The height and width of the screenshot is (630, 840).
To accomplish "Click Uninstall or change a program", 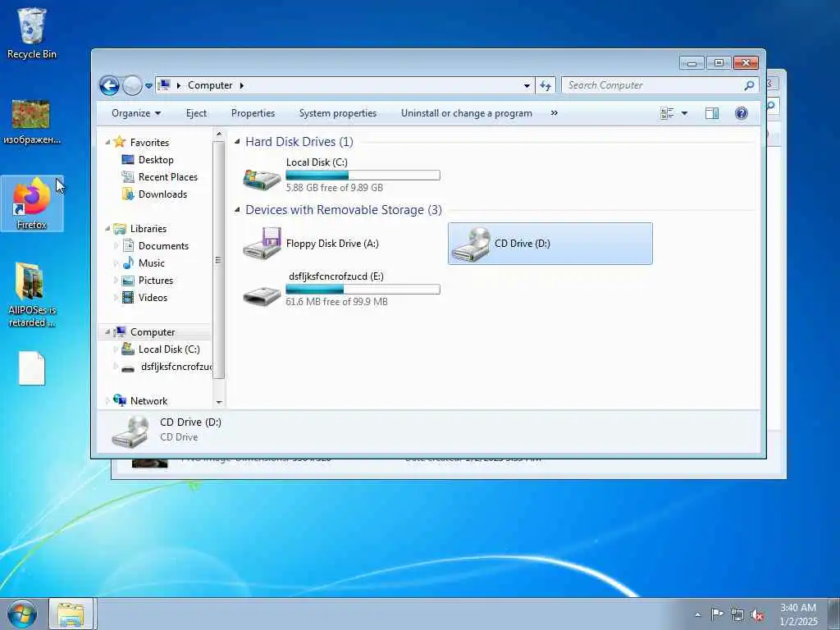I will pyautogui.click(x=467, y=113).
